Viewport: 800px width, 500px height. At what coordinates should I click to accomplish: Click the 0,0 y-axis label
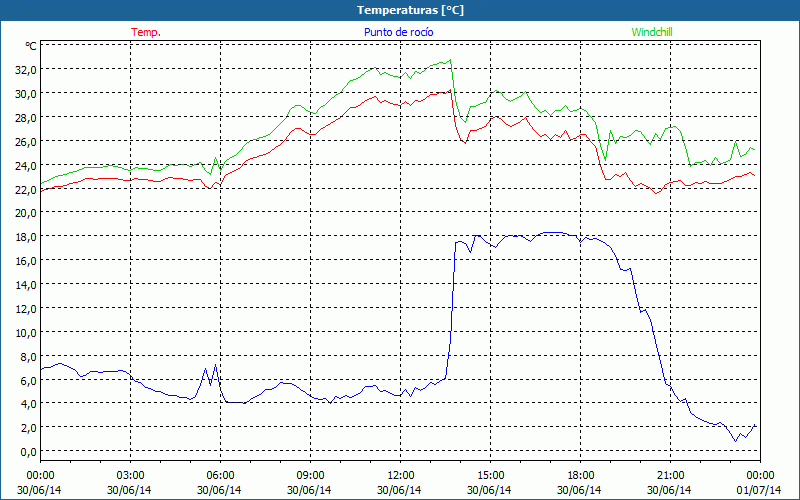point(29,452)
